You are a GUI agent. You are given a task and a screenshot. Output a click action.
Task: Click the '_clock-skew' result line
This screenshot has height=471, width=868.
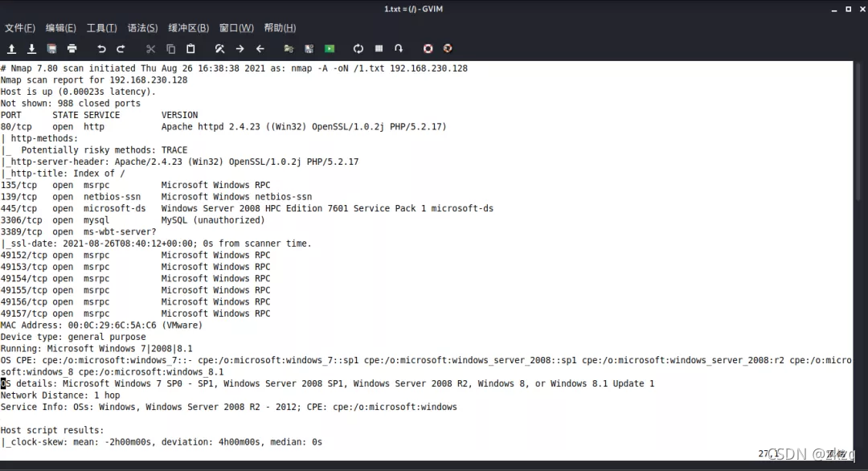point(161,442)
